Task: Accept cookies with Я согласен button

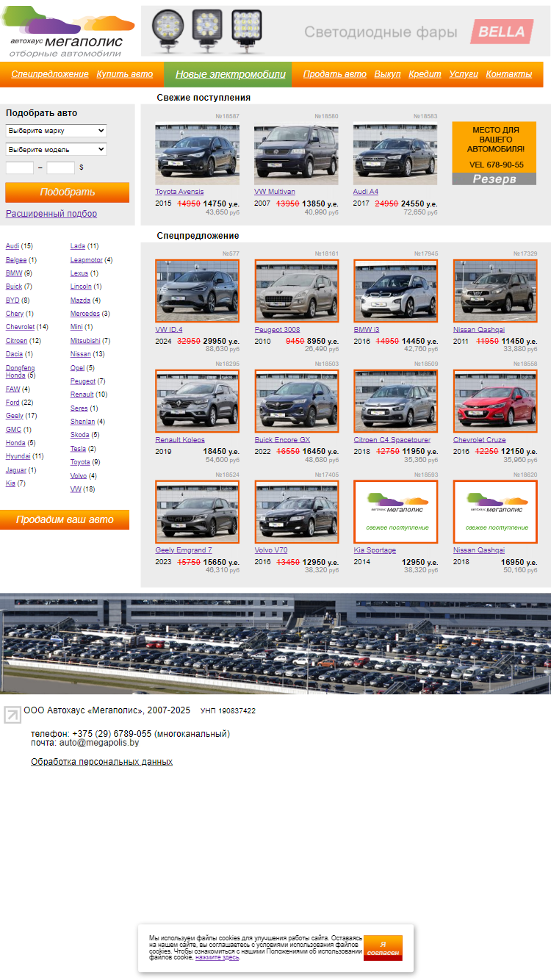Action: (383, 948)
